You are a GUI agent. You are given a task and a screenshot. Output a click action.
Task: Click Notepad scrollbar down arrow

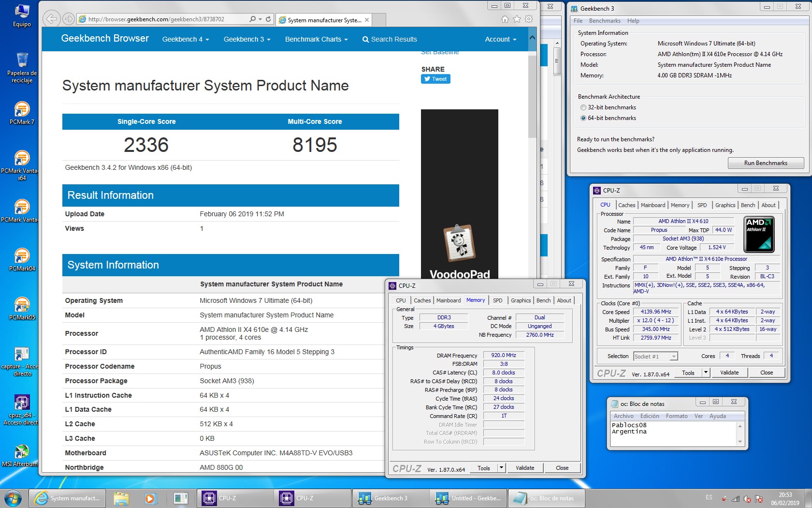pos(740,442)
